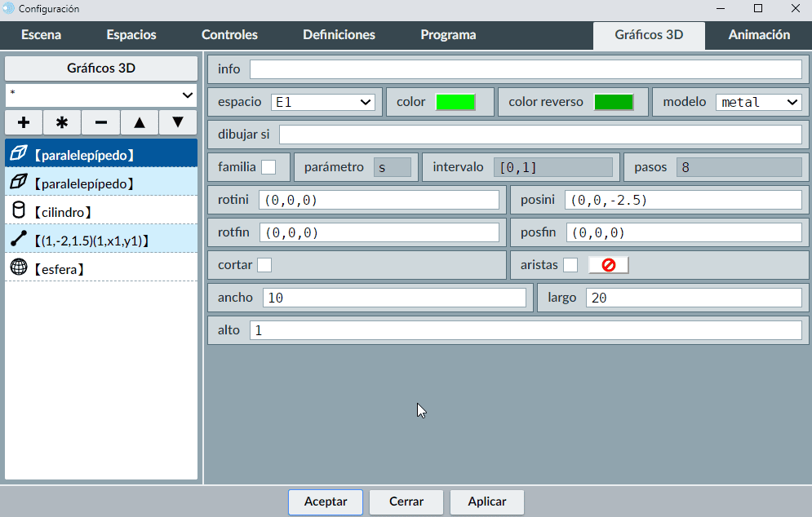Switch to the Escena tab
This screenshot has height=517, width=812.
(x=41, y=35)
